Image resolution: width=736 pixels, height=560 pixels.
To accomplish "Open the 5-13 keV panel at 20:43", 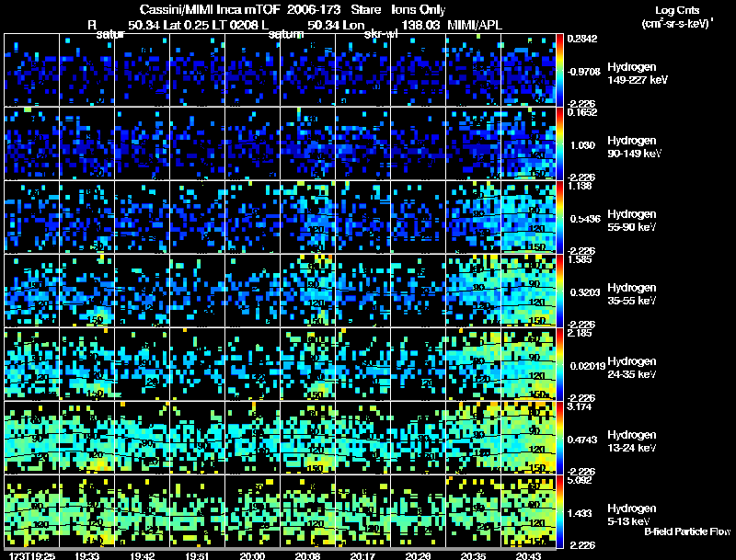I will pyautogui.click(x=528, y=511).
